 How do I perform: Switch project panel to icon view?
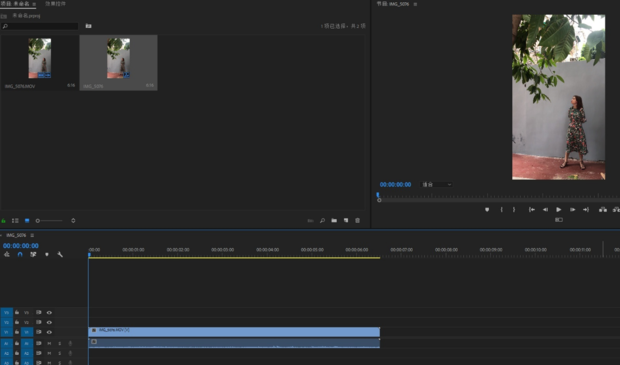[27, 221]
